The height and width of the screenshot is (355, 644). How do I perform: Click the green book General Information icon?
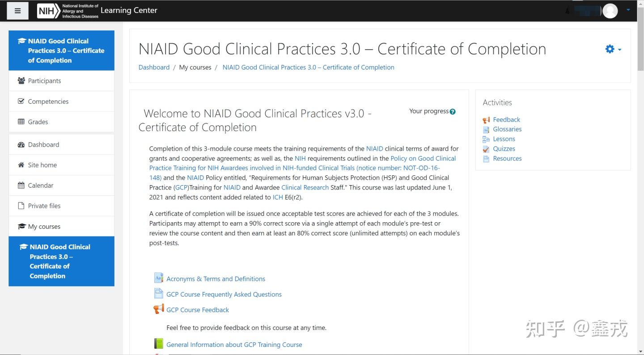click(x=159, y=343)
